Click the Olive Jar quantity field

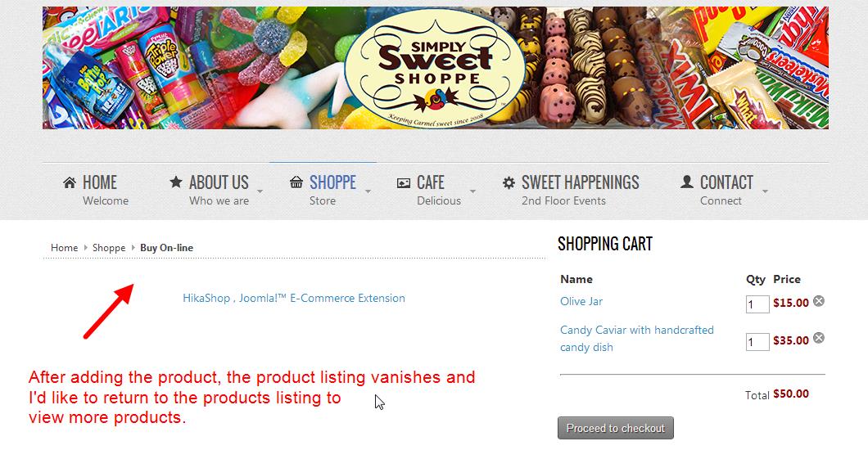coord(757,304)
